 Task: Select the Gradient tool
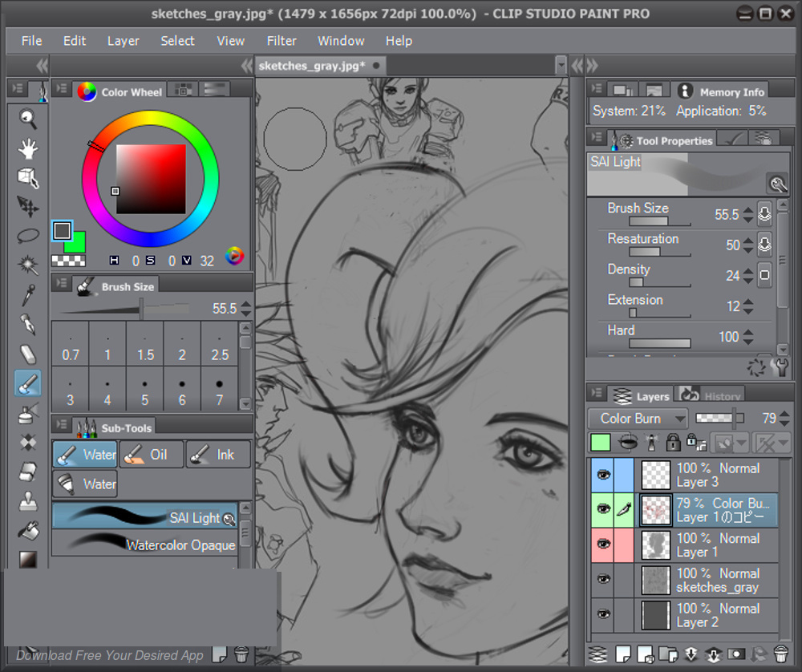[x=27, y=559]
